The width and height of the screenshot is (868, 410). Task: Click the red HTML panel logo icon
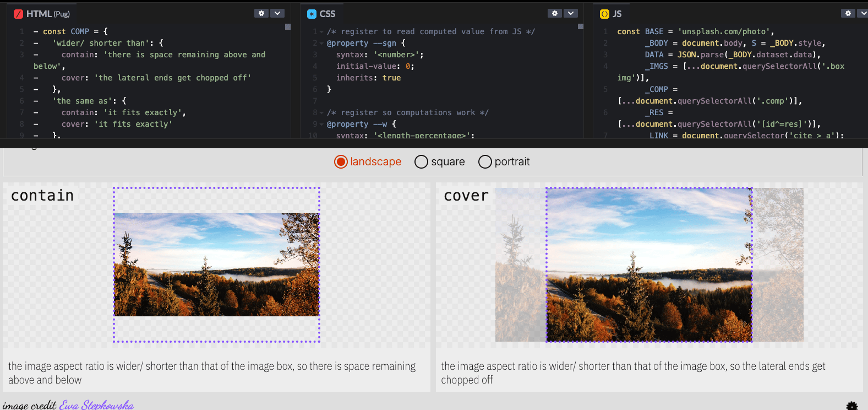point(19,14)
